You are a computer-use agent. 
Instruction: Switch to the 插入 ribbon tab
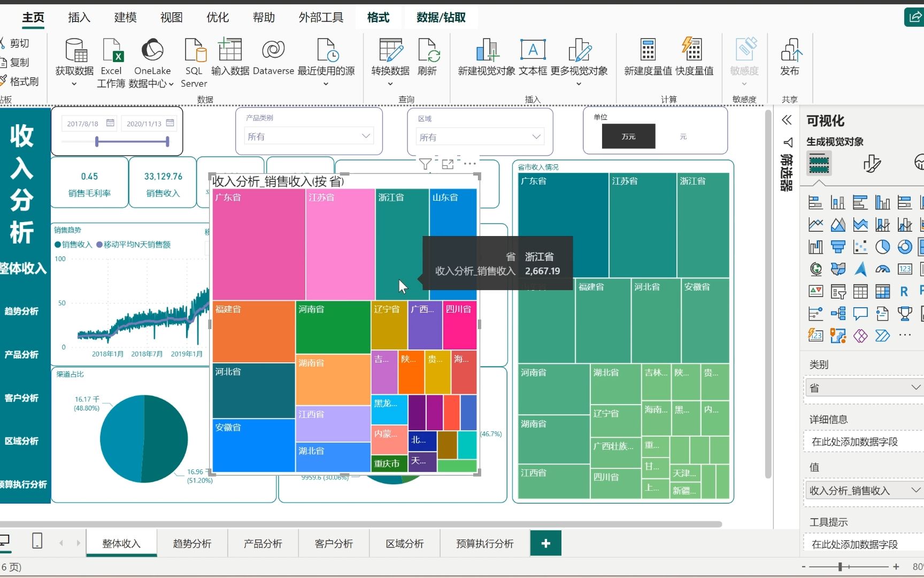(79, 17)
